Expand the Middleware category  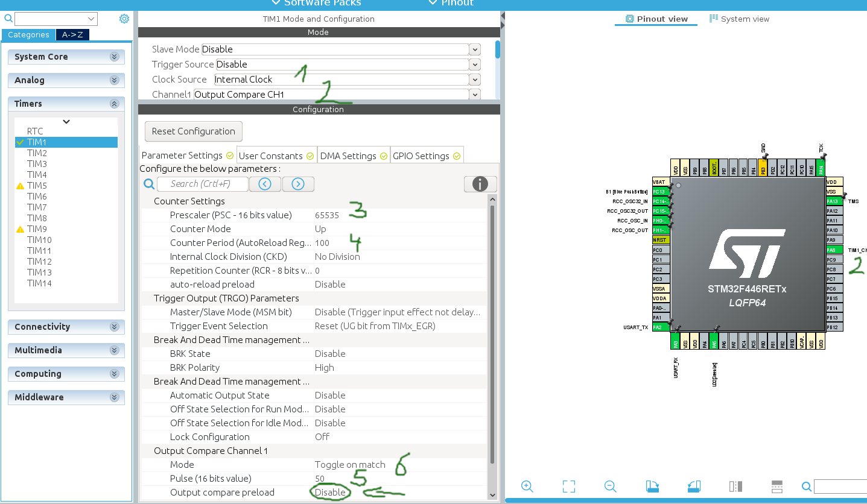pos(66,397)
